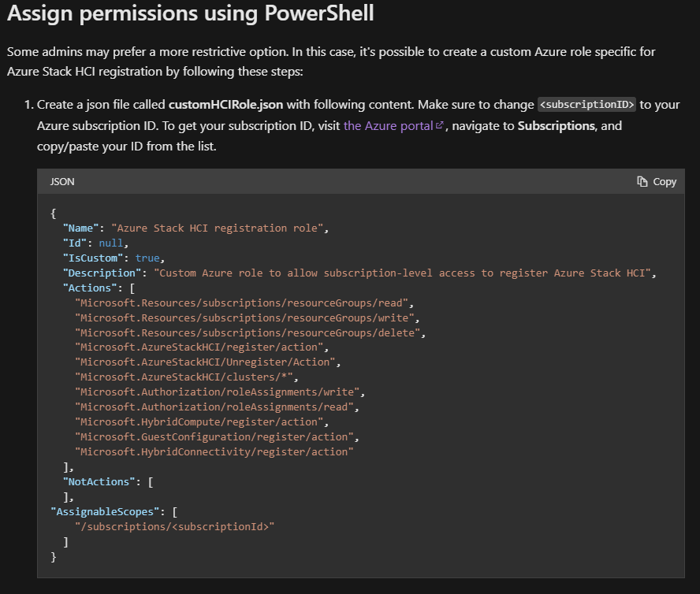The height and width of the screenshot is (594, 700).
Task: Click the "AssignableScopes" key
Action: click(x=105, y=512)
